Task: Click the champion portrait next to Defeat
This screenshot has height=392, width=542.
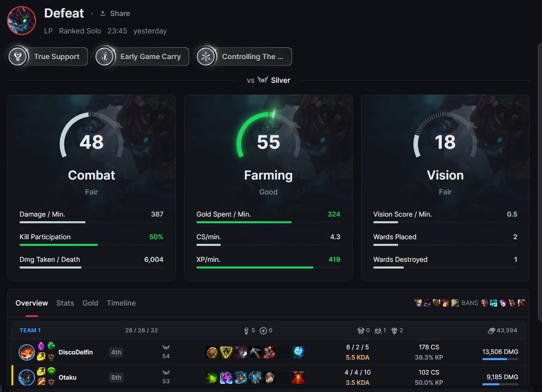Action: click(22, 21)
